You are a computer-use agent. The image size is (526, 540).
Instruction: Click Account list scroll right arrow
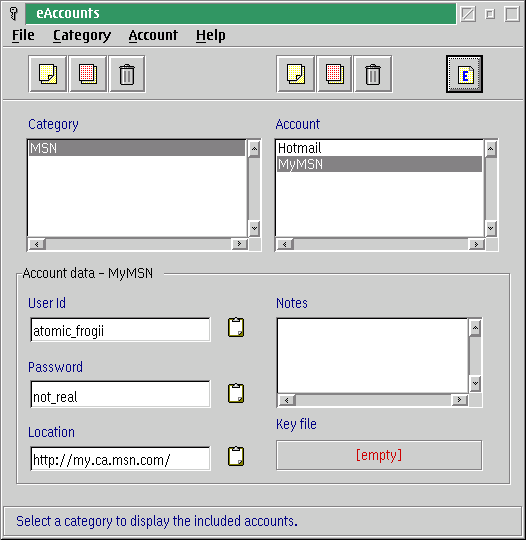[x=476, y=244]
